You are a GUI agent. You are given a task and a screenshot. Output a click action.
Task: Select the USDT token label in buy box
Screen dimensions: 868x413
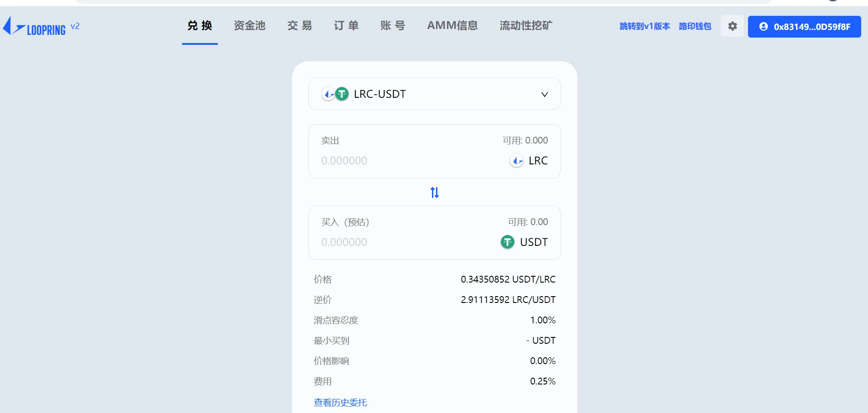tap(534, 242)
